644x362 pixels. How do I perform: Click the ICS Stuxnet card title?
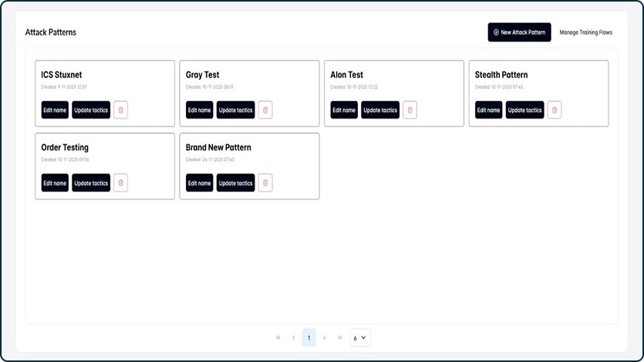pyautogui.click(x=61, y=75)
